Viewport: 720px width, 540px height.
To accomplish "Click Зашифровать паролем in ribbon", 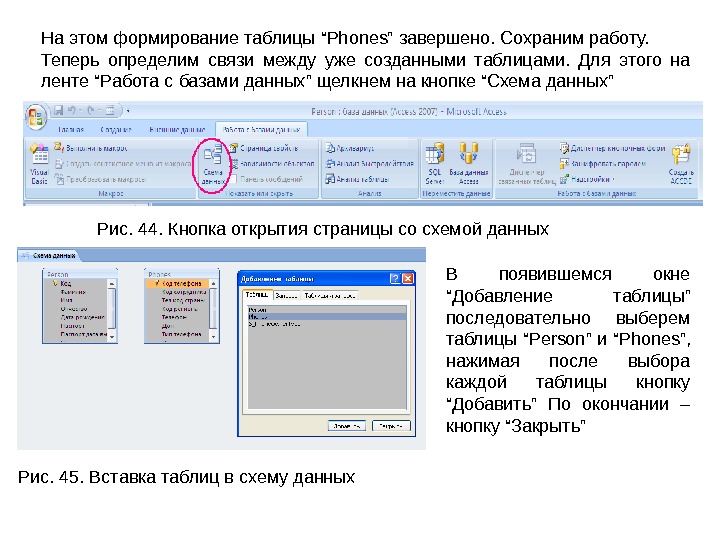I will click(602, 163).
